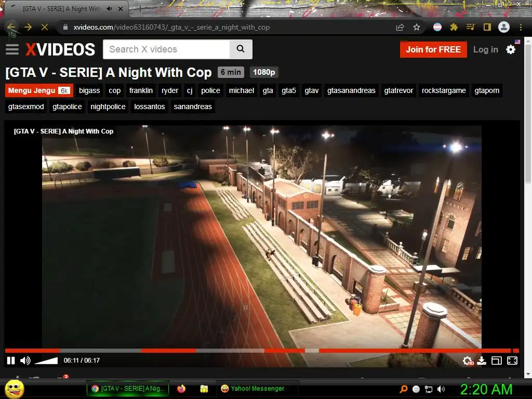This screenshot has width=532, height=399.
Task: Select the gta5 tag
Action: (289, 90)
